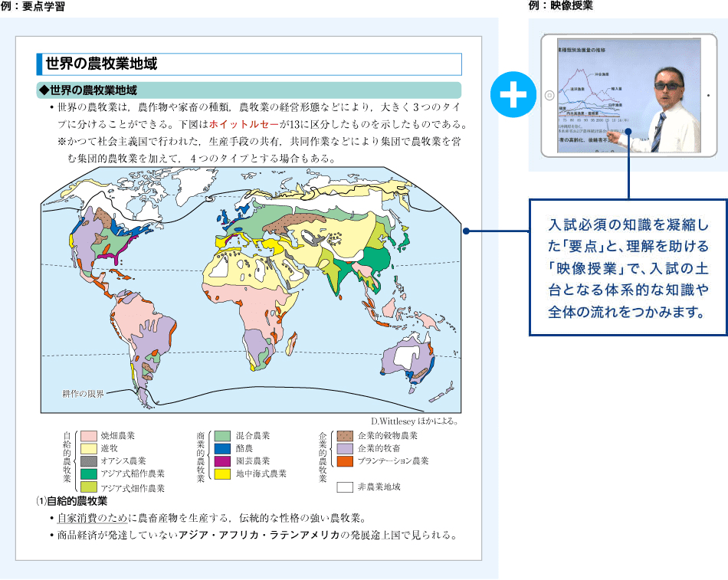Click the 企業的農牧業 vertical legend label
The width and height of the screenshot is (728, 580).
pos(323,457)
